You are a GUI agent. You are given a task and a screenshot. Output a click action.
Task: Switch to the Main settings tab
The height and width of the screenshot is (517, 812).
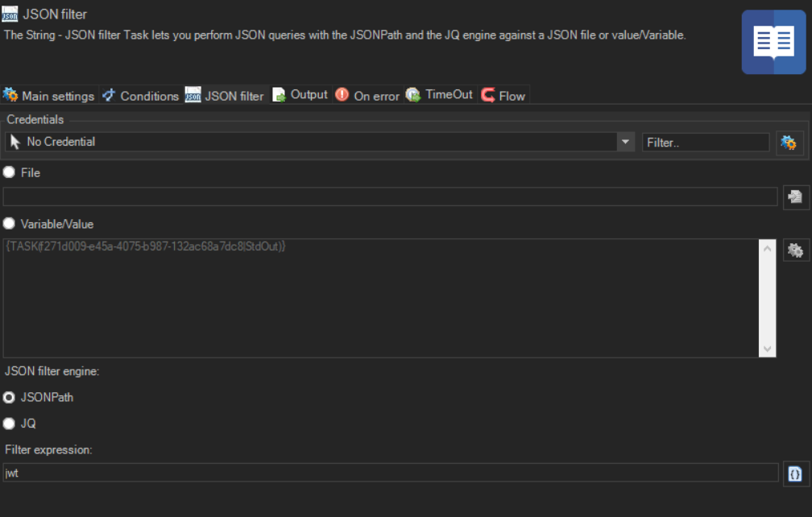pos(49,96)
